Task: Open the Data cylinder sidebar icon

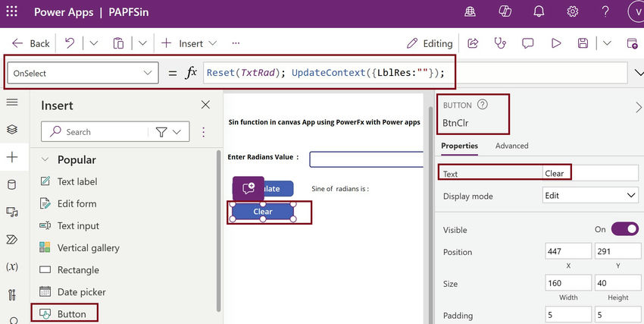Action: coord(12,184)
